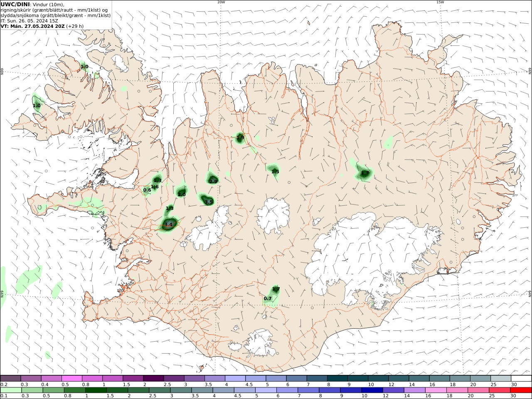Click the 15W longitude label
Viewport: 532px width, 399px height.
[440, 2]
